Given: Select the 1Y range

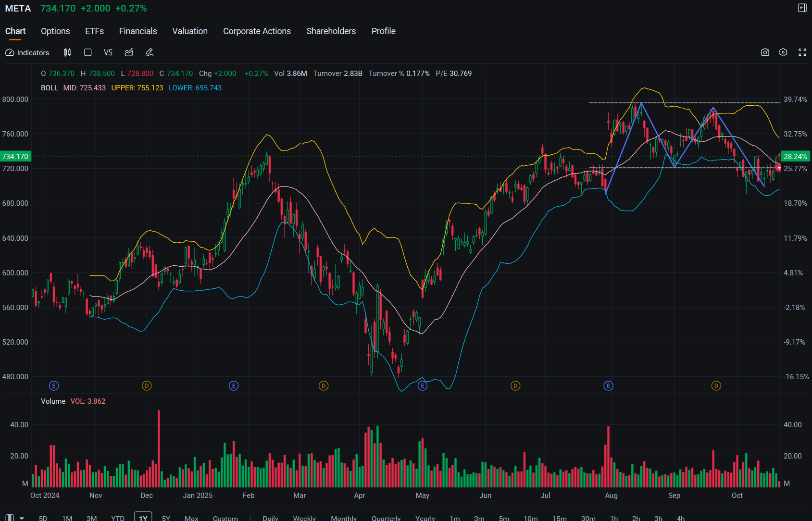Looking at the screenshot, I should (143, 518).
